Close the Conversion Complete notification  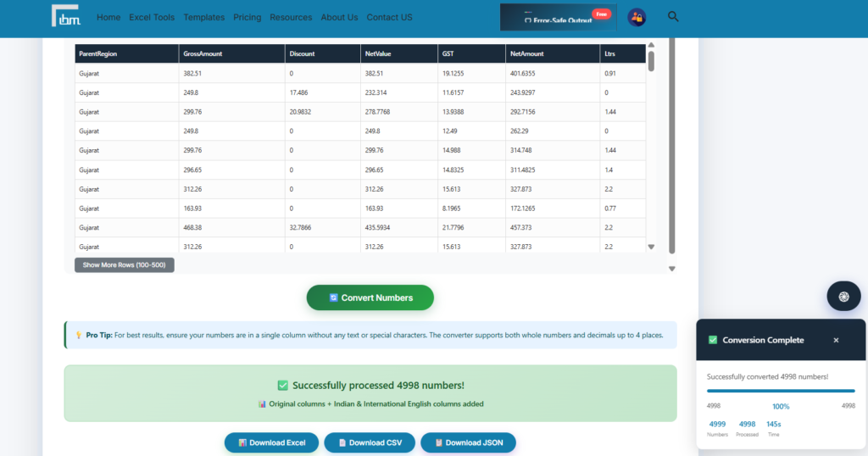click(836, 341)
